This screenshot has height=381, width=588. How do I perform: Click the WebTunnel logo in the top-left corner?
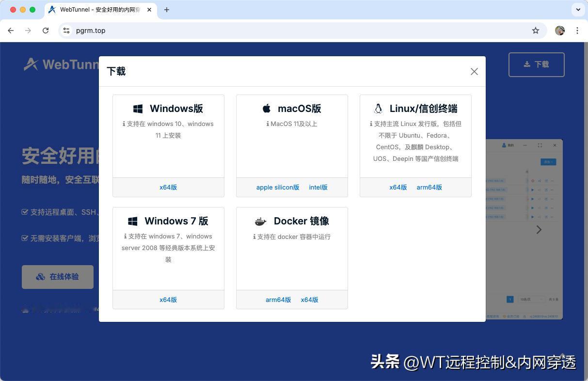pyautogui.click(x=31, y=64)
